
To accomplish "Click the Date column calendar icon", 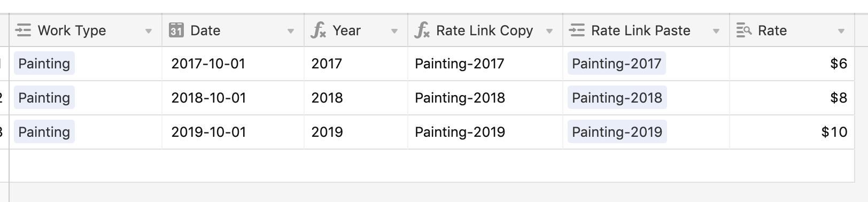I will click(176, 30).
